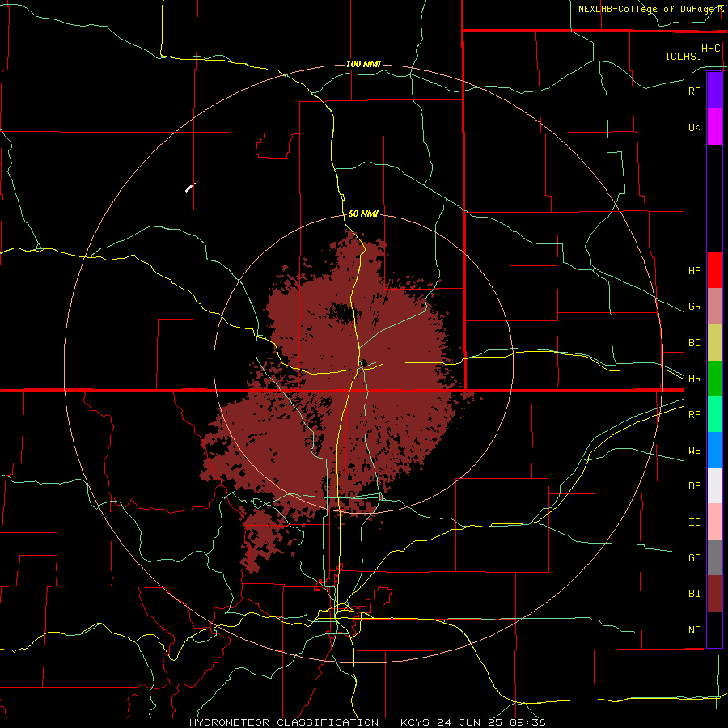Click the BD legend label
Viewport: 728px width, 728px height.
coord(694,343)
